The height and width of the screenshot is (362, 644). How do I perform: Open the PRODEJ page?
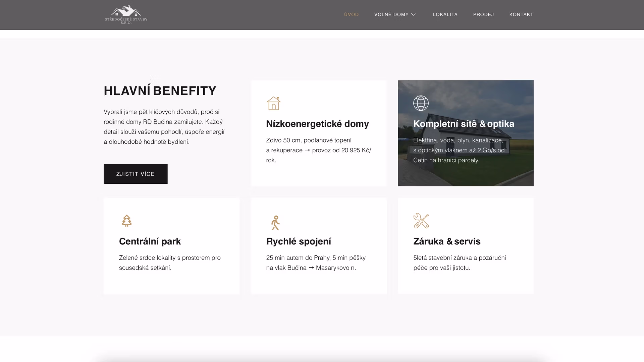coord(483,14)
